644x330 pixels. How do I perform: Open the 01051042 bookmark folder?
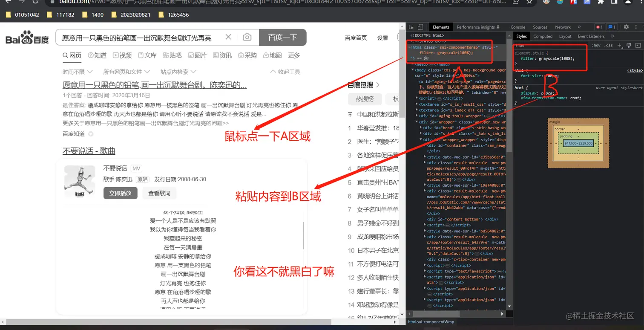(x=23, y=14)
